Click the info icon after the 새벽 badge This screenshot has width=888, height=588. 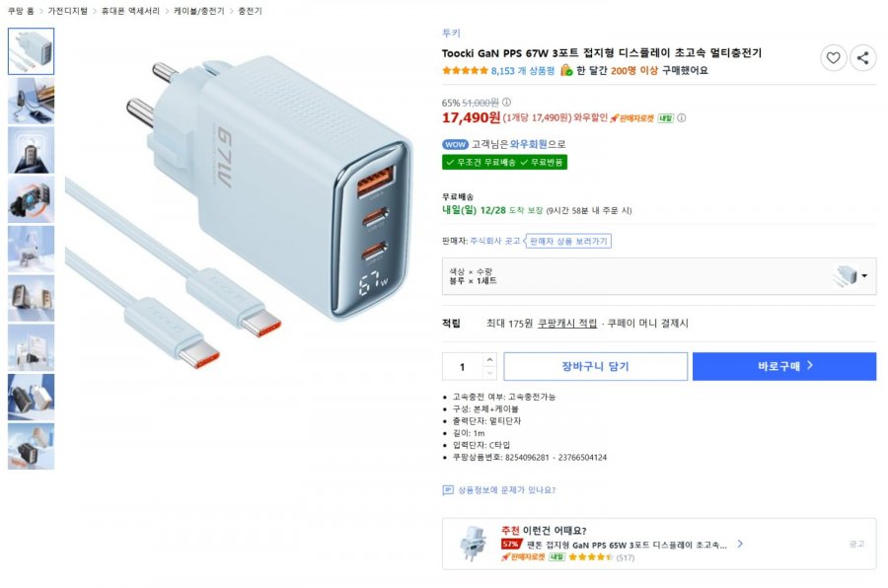[x=681, y=118]
